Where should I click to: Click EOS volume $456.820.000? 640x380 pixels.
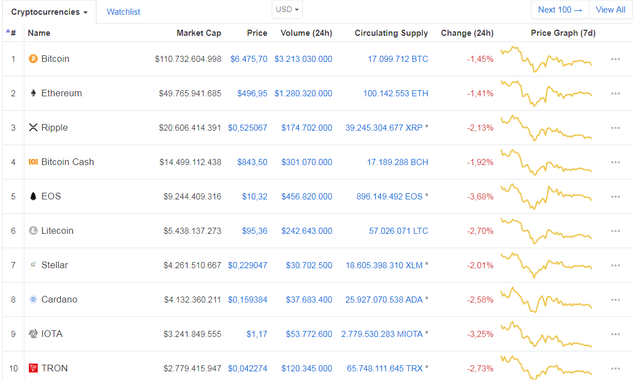pos(307,197)
